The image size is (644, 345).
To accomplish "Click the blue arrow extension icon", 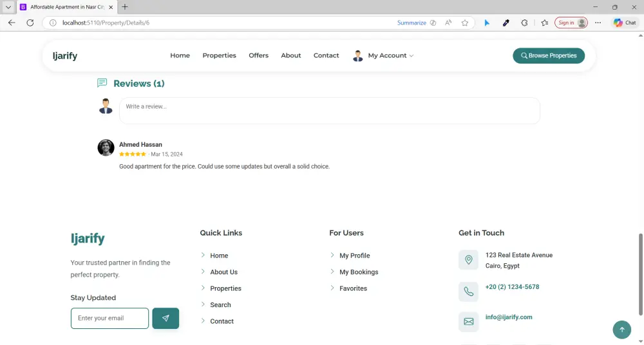I will 487,23.
